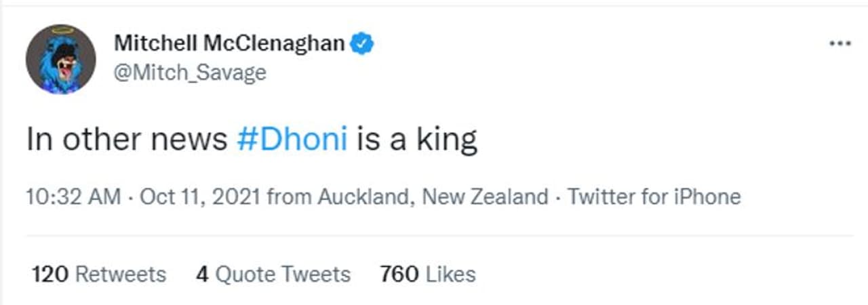Viewport: 868px width, 305px height.
Task: Click the number 120 in stats
Action: (x=50, y=274)
